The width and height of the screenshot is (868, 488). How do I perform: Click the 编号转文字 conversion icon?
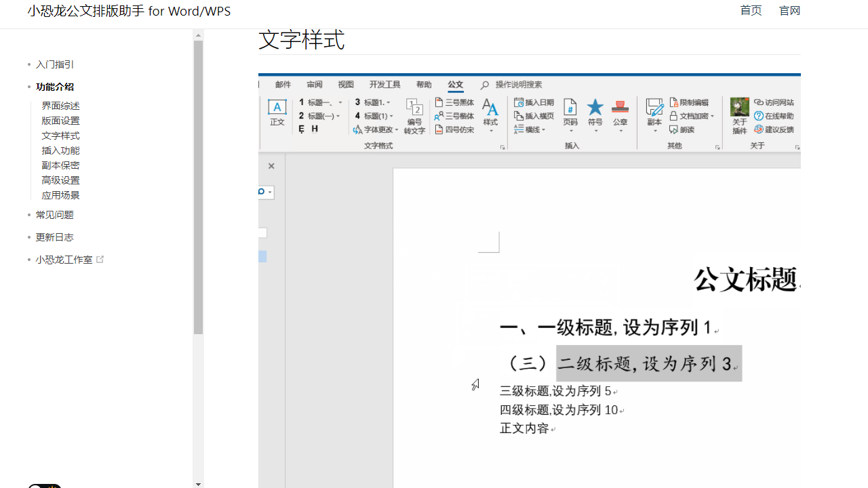tap(414, 117)
